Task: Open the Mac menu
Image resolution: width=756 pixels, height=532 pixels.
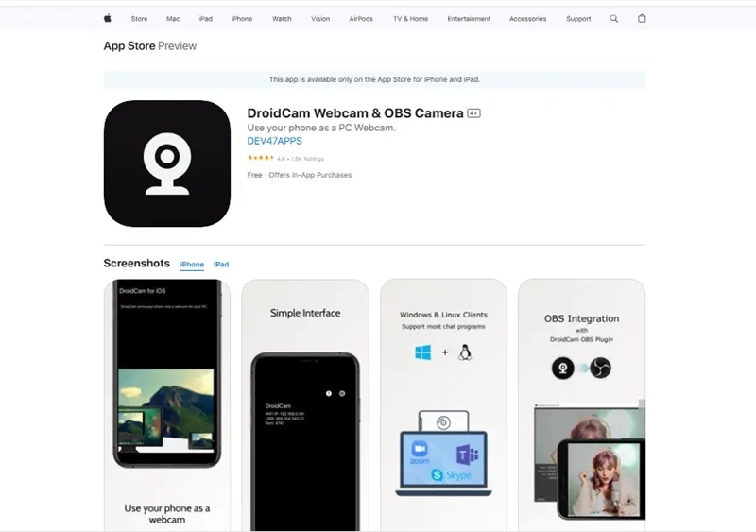Action: click(x=173, y=19)
